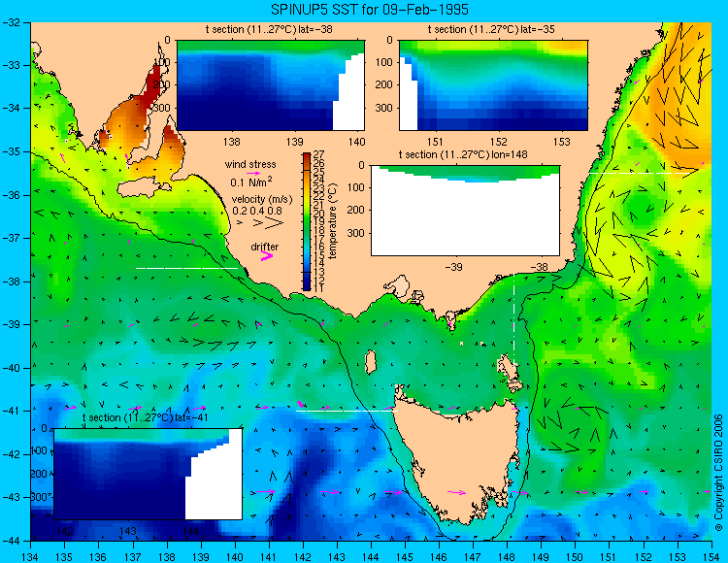Screen dimensions: 728x563
Task: Click latitude label "-32" on the main axis
Action: pyautogui.click(x=11, y=22)
